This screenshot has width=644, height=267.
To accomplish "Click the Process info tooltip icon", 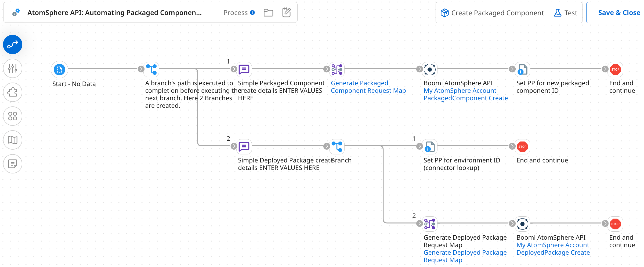I will pos(252,12).
